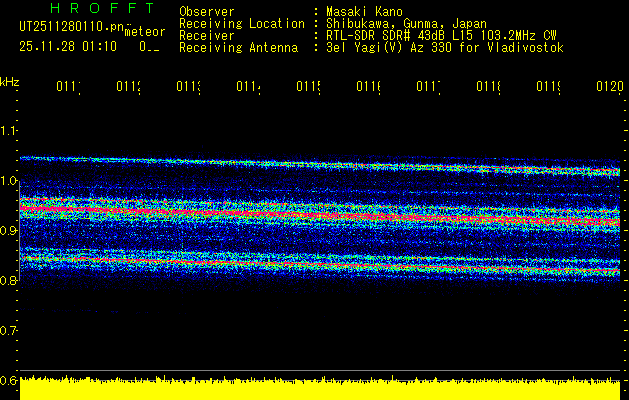Click the first time marker on the time axis
Screen dimensions: 629x400
point(68,88)
